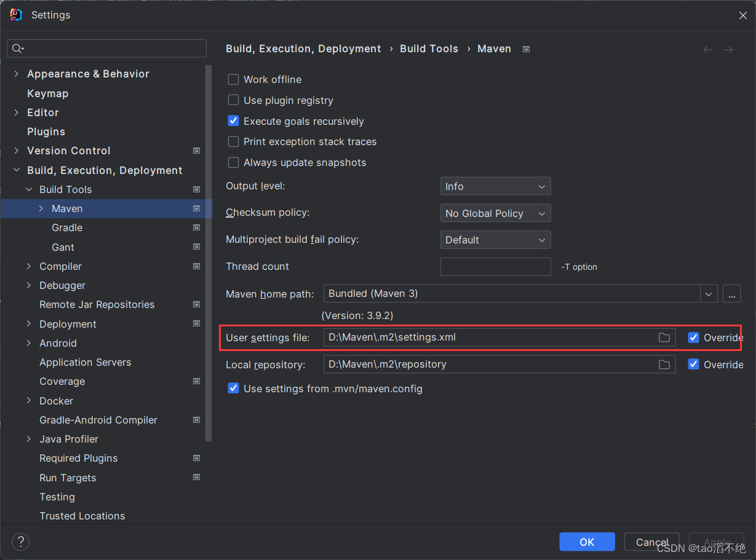
Task: Expand the Debugger tree node
Action: [29, 285]
